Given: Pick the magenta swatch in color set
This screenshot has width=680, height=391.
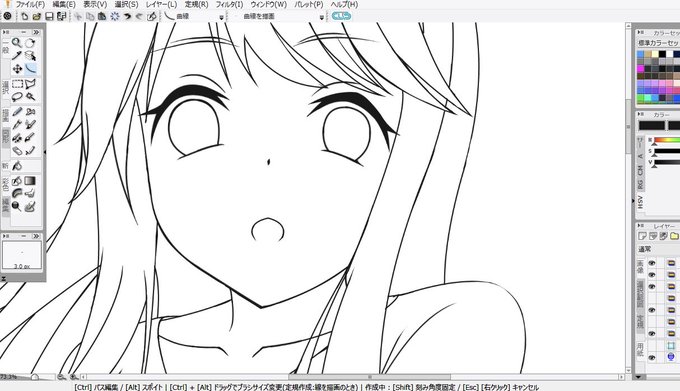Looking at the screenshot, I should pos(641,69).
